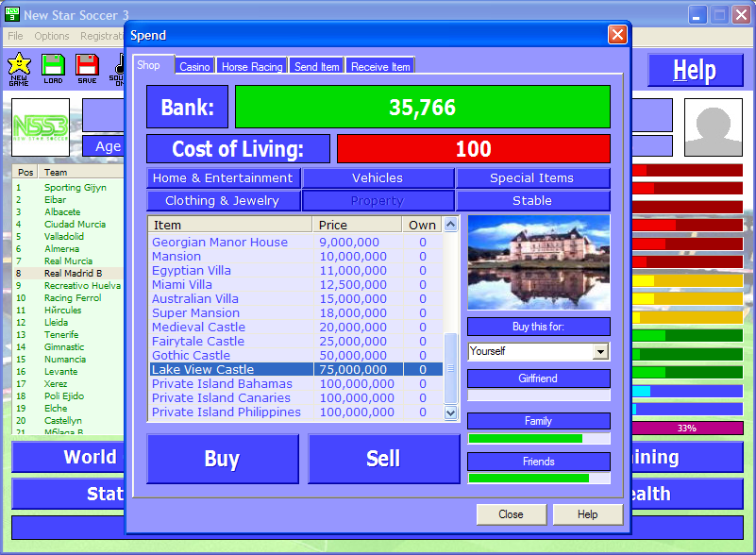Click the New Game star icon
The width and height of the screenshot is (756, 555).
pos(19,66)
